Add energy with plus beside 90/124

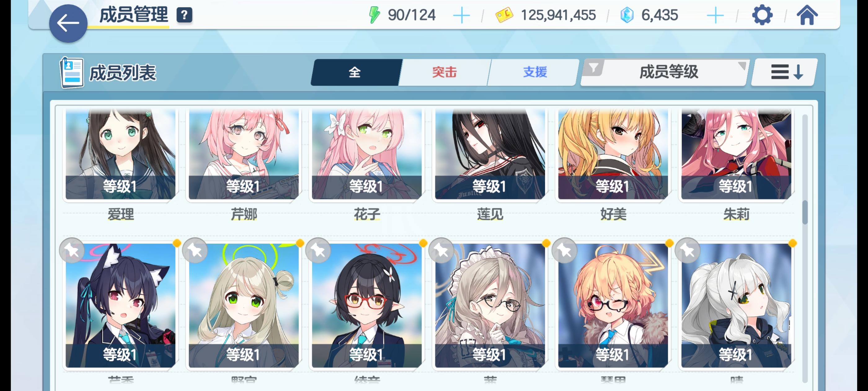[461, 16]
